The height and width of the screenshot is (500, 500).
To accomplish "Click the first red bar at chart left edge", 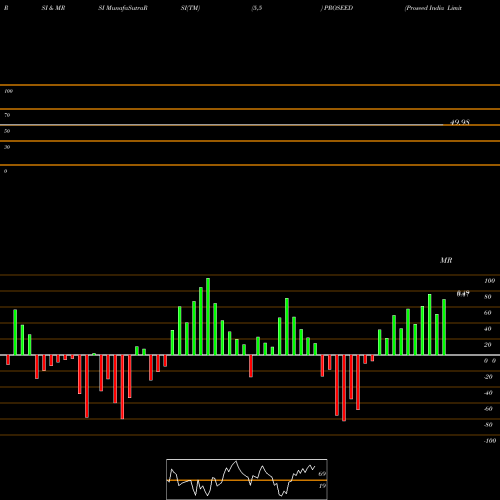I will point(8,360).
